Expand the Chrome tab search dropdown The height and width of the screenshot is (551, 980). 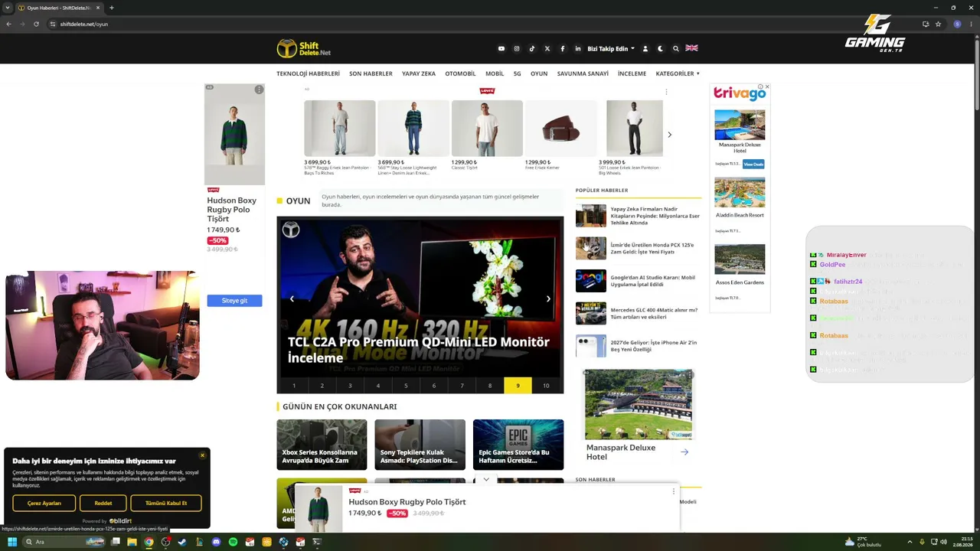9,8
